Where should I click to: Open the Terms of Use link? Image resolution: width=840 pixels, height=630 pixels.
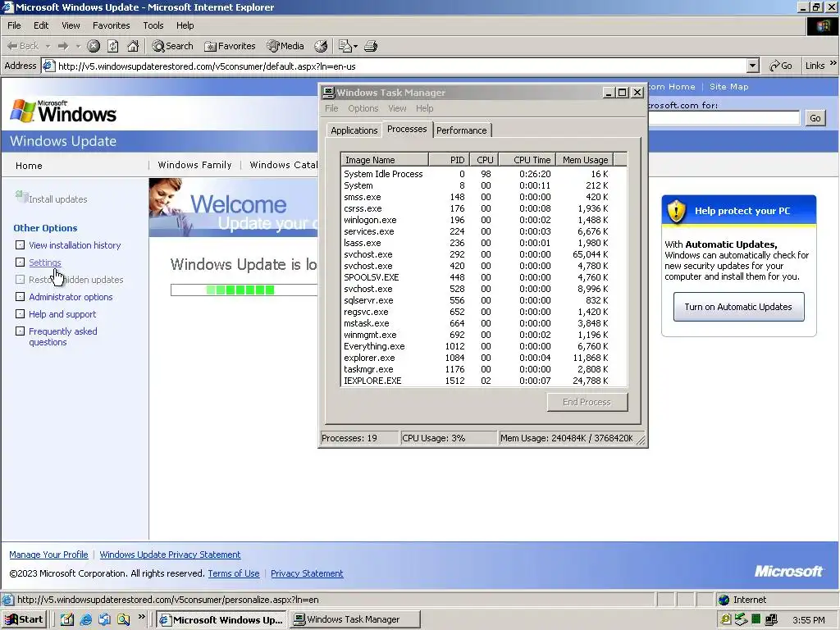click(x=234, y=573)
